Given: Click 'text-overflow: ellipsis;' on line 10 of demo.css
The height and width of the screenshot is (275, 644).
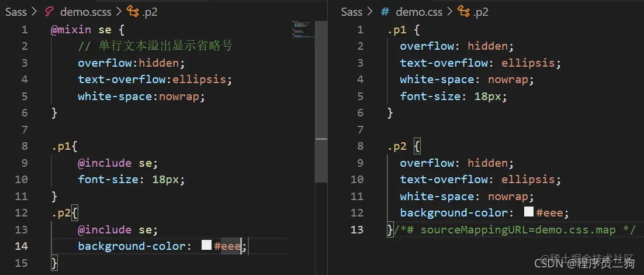Looking at the screenshot, I should 480,179.
